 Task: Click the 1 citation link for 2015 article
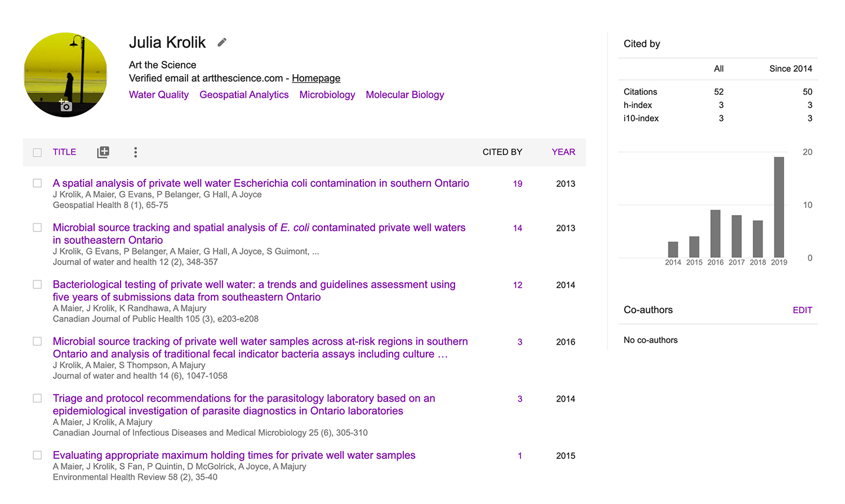click(x=520, y=456)
